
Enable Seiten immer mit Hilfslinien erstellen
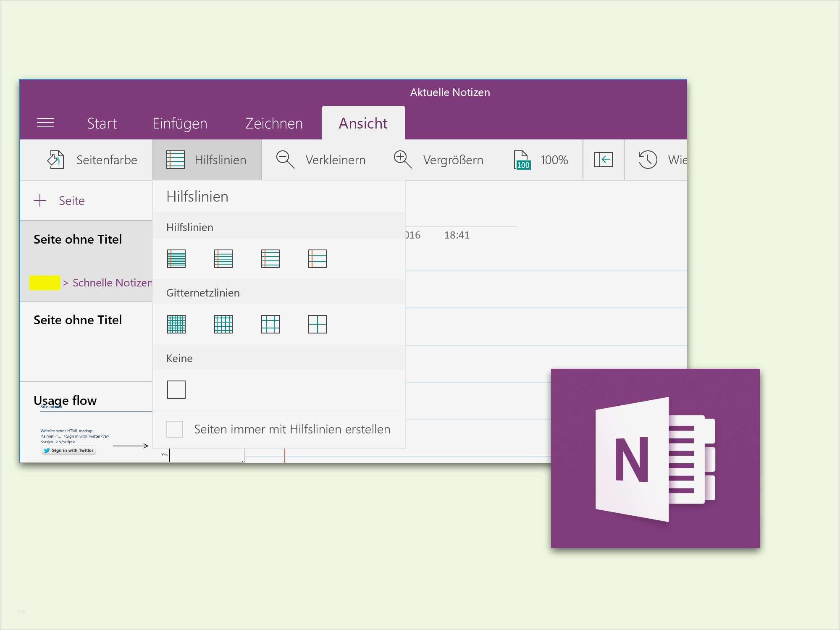pyautogui.click(x=175, y=429)
